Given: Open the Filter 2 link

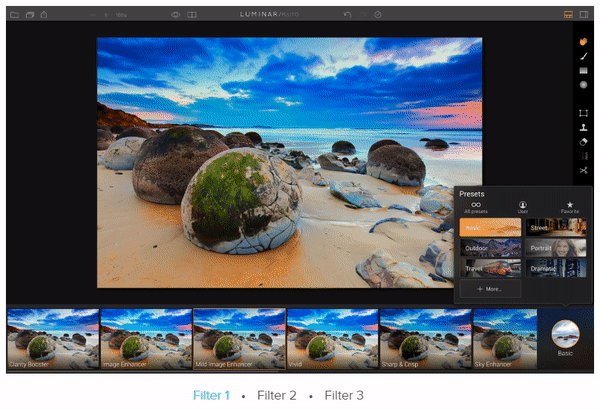Looking at the screenshot, I should 277,396.
